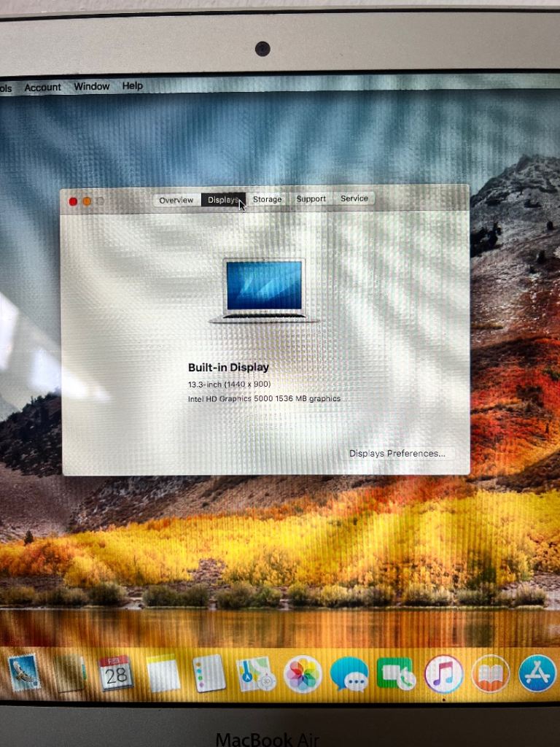Open the Notes app in the Dock

[x=163, y=673]
